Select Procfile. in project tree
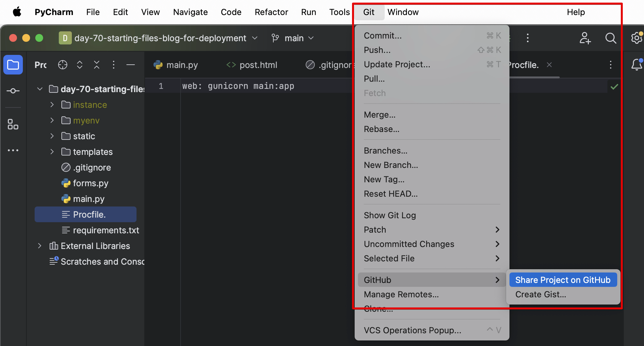644x346 pixels. pyautogui.click(x=86, y=214)
